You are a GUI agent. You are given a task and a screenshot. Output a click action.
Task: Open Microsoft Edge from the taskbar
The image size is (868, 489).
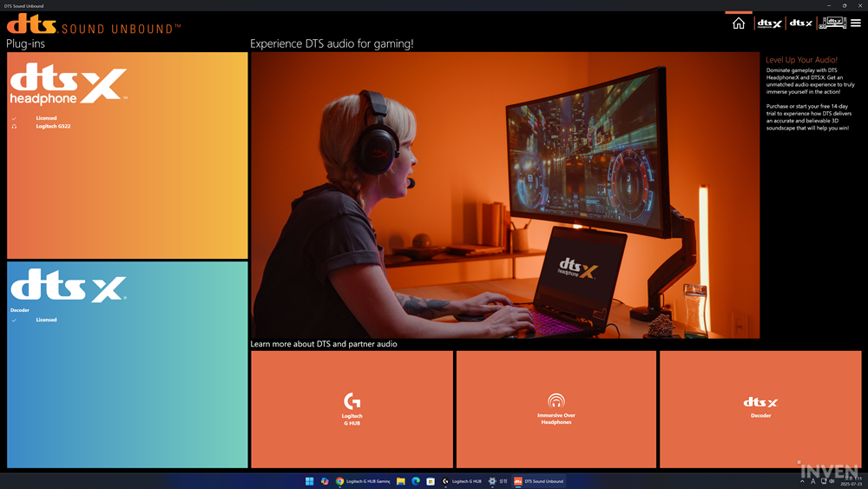[416, 481]
